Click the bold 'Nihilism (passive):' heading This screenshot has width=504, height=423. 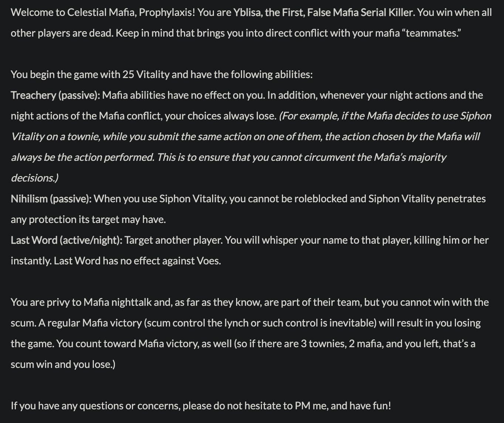(51, 199)
